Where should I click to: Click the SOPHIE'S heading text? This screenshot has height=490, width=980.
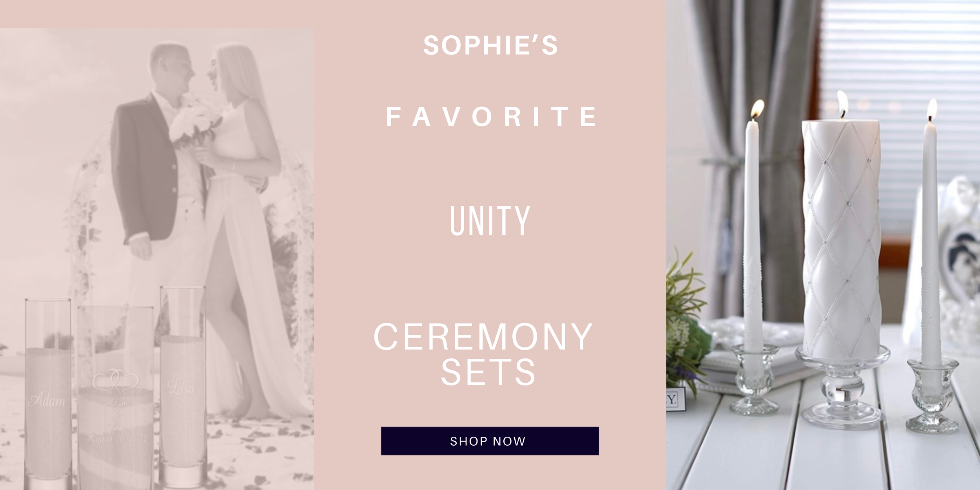[490, 45]
